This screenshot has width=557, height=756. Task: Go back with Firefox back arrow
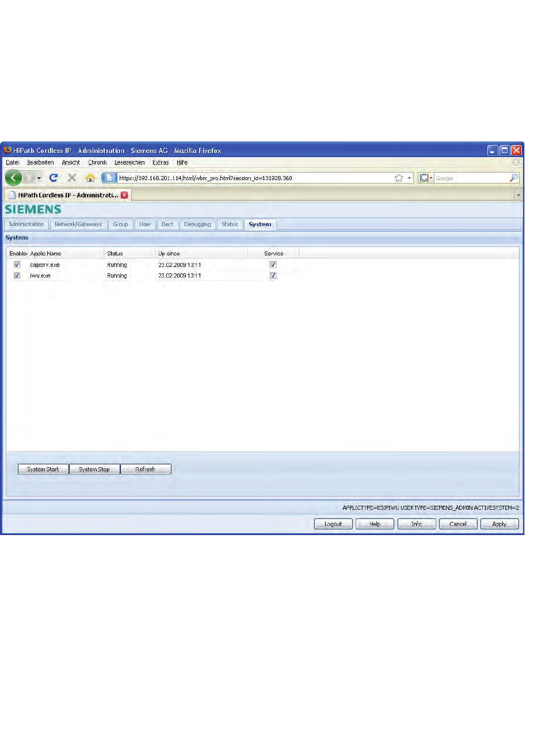click(x=14, y=178)
